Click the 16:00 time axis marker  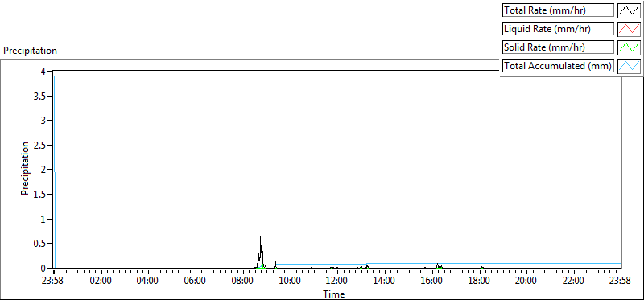point(431,282)
